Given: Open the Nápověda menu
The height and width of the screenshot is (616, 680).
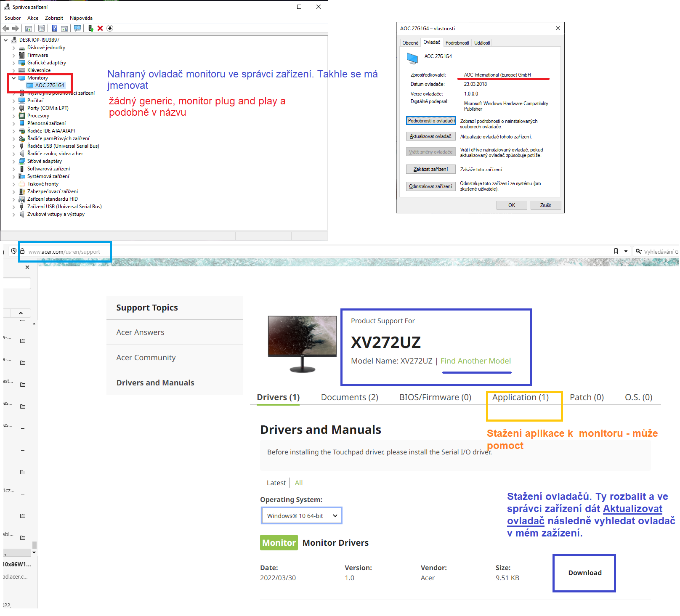Looking at the screenshot, I should tap(81, 18).
